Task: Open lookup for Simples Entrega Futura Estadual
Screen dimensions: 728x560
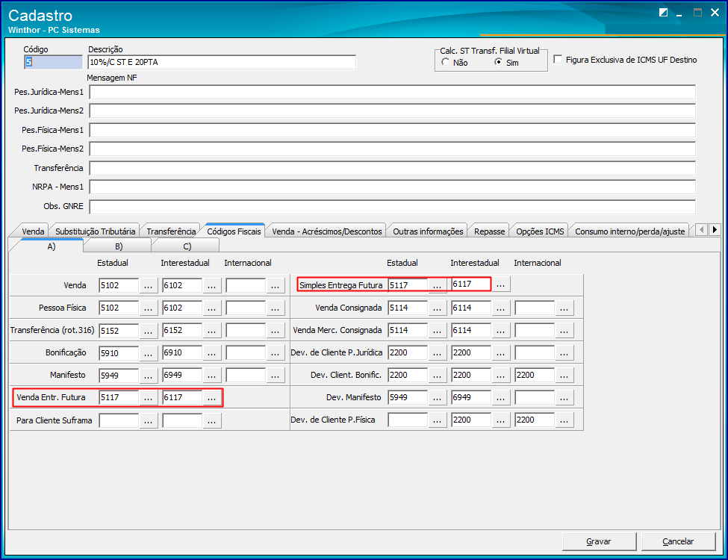Action: tap(437, 285)
